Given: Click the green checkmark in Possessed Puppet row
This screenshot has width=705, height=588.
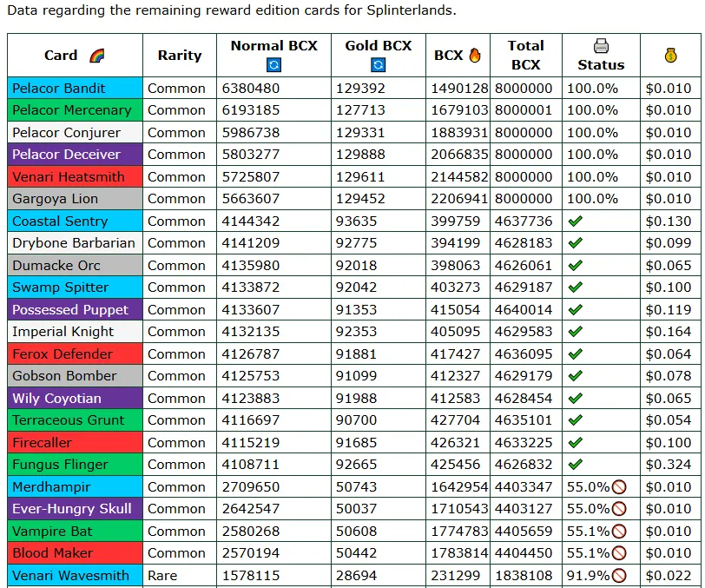Looking at the screenshot, I should [575, 309].
